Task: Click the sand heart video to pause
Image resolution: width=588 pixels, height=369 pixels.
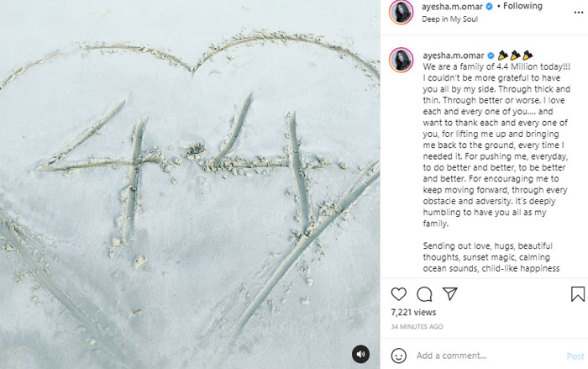Action: tap(190, 184)
